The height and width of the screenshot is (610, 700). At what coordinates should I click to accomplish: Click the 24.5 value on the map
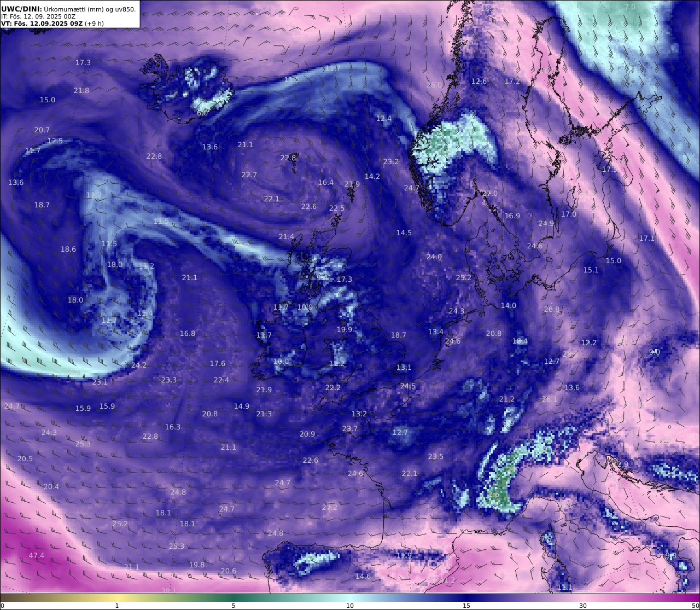tap(408, 386)
